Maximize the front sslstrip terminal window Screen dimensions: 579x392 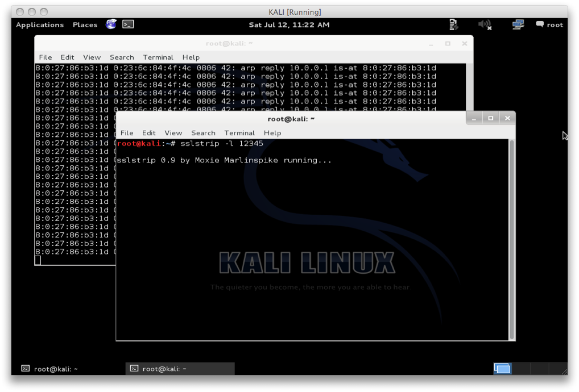point(490,118)
